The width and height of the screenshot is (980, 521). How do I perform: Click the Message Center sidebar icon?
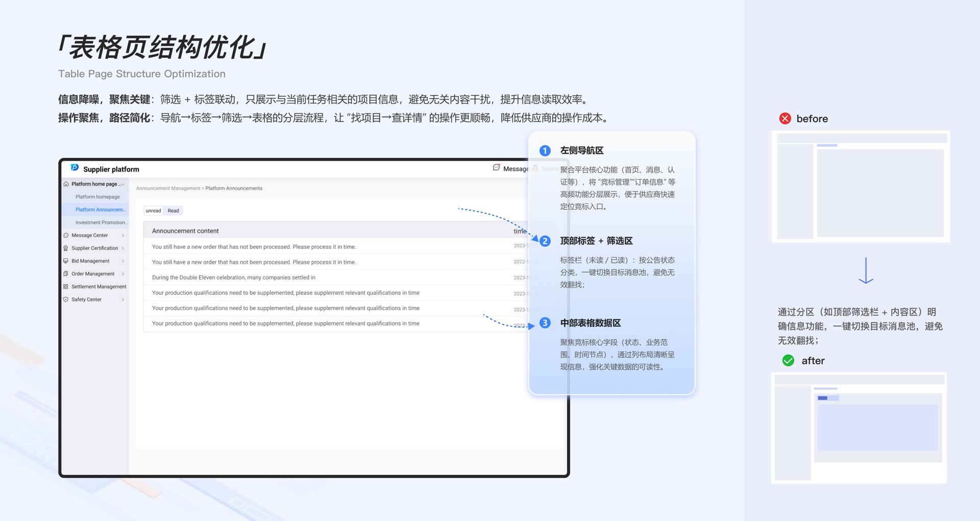click(66, 235)
